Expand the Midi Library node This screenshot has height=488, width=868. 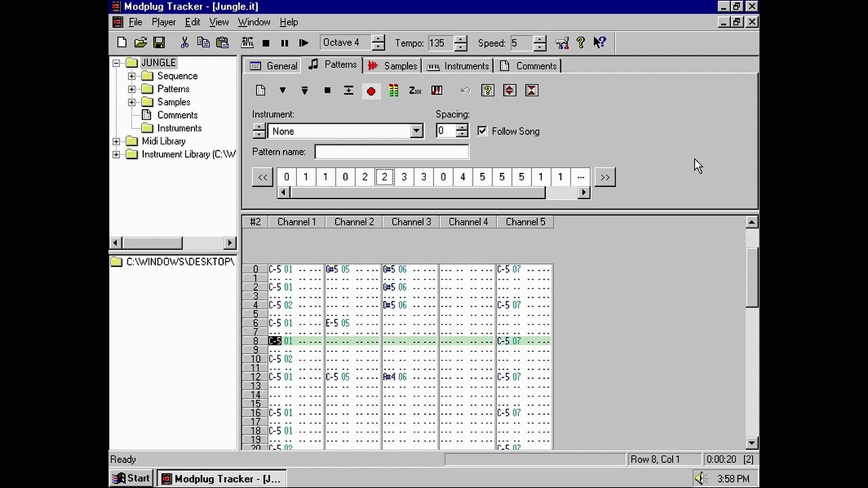[x=116, y=142]
